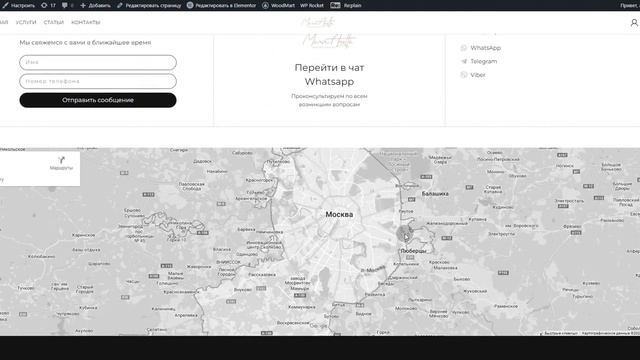Open the Привет user greeting menu
Image resolution: width=640 pixels, height=360 pixels.
(629, 5)
